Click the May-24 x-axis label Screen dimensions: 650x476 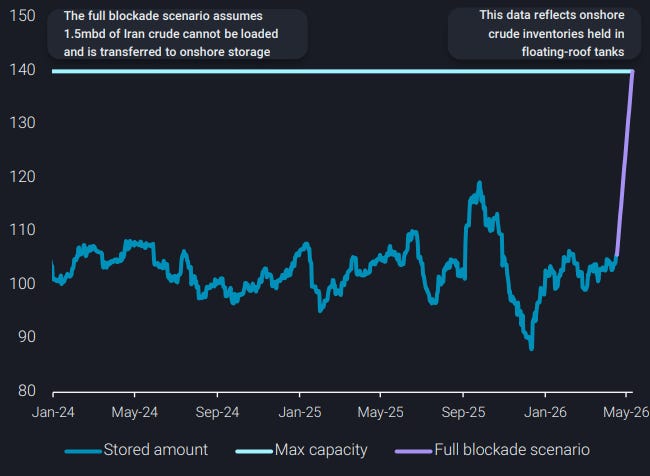[x=135, y=412]
